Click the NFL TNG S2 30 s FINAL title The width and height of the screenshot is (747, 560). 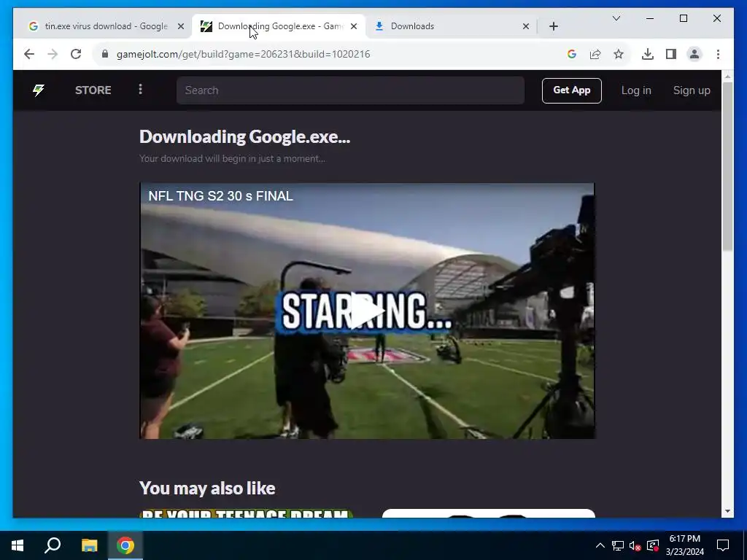point(220,196)
